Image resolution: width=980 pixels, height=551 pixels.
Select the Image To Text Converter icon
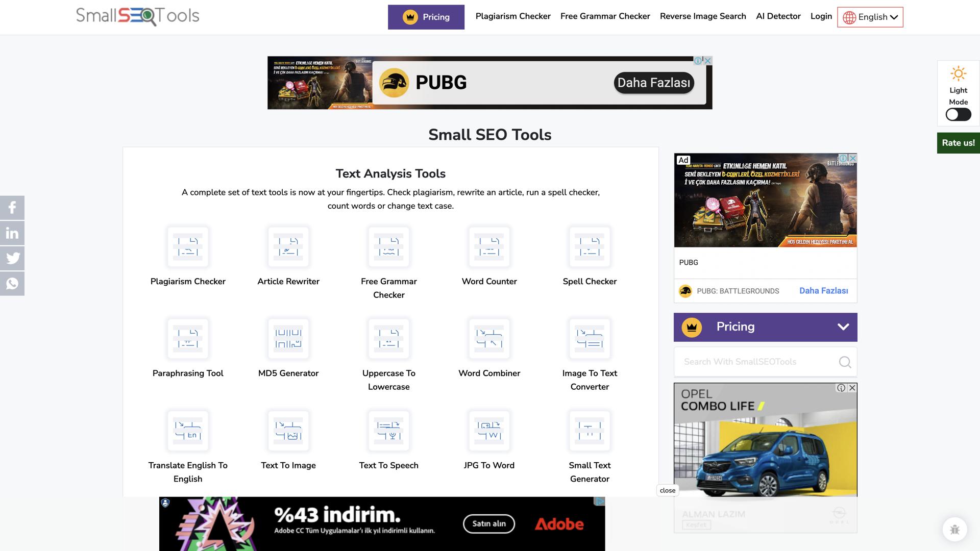pos(590,338)
